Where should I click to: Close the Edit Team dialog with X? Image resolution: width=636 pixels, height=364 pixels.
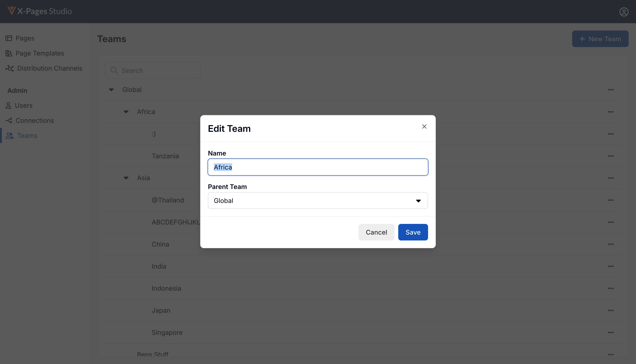pyautogui.click(x=424, y=126)
